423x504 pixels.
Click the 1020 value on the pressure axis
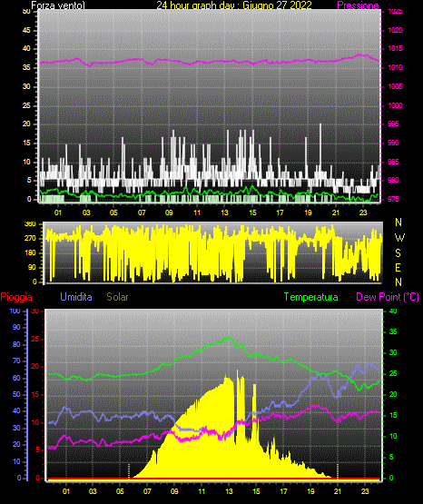pos(395,30)
